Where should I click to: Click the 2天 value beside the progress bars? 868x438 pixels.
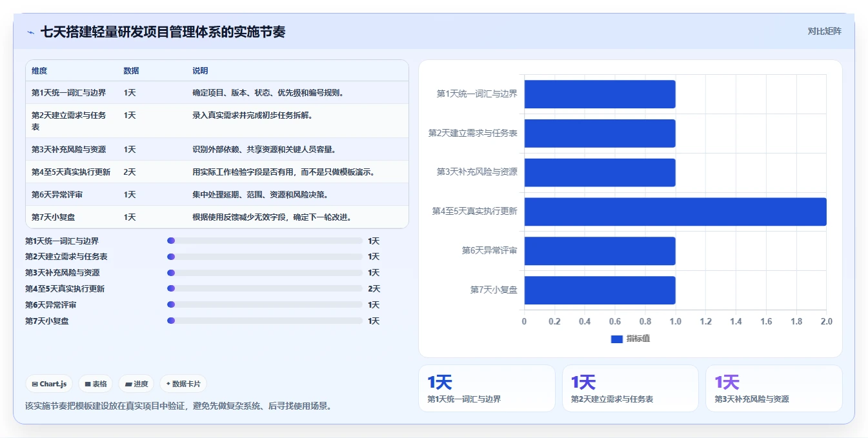[374, 289]
